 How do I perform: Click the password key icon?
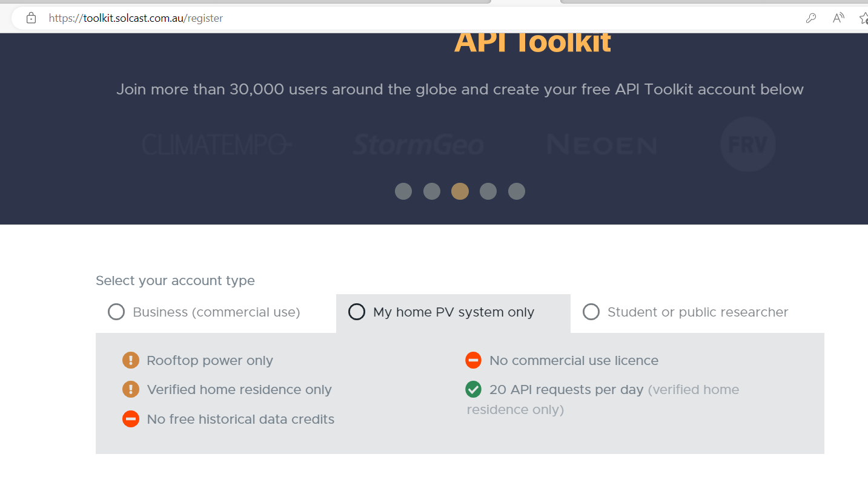coord(811,18)
